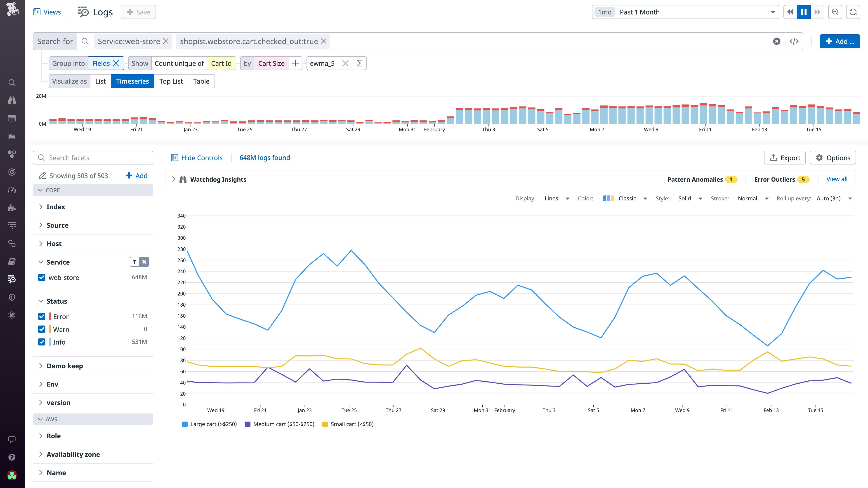Viewport: 868px width, 488px height.
Task: Uncheck the Error status filter
Action: click(41, 316)
